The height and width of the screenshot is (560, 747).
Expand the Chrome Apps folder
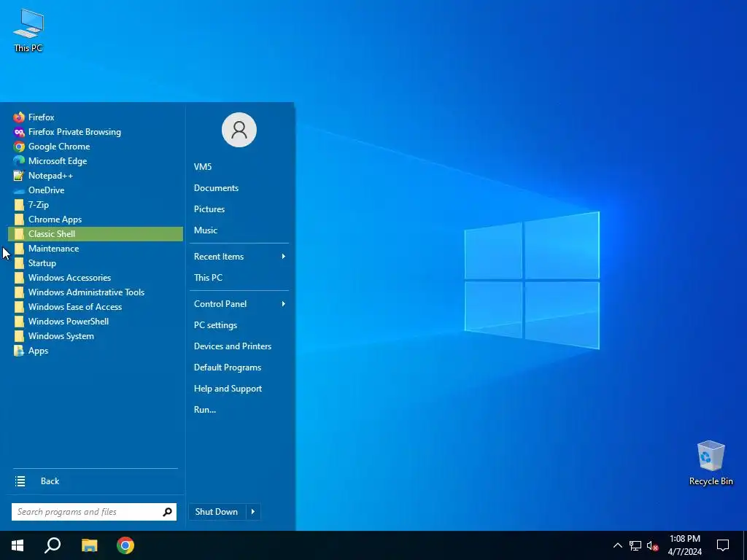(96, 219)
